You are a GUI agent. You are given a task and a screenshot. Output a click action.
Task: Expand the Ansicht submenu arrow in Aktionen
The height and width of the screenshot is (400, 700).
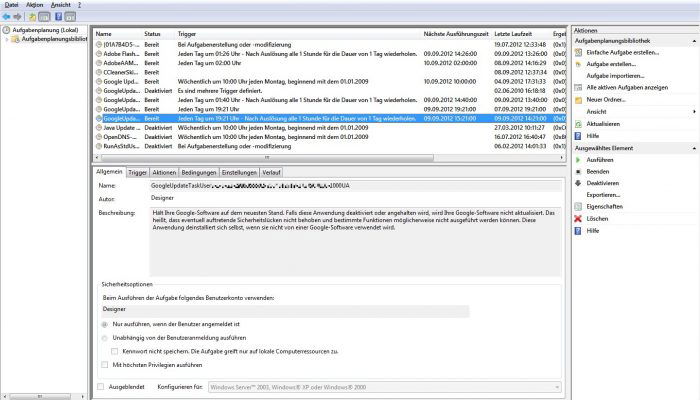[x=694, y=112]
